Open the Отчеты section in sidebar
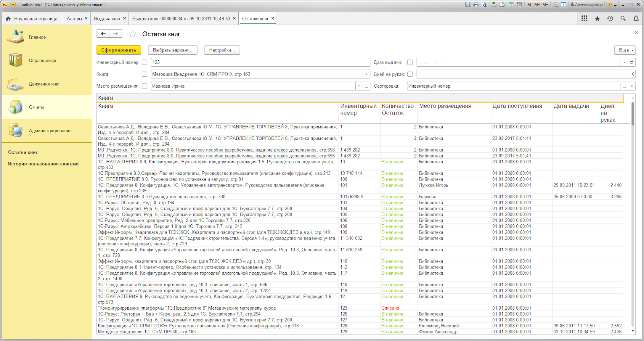 point(47,107)
